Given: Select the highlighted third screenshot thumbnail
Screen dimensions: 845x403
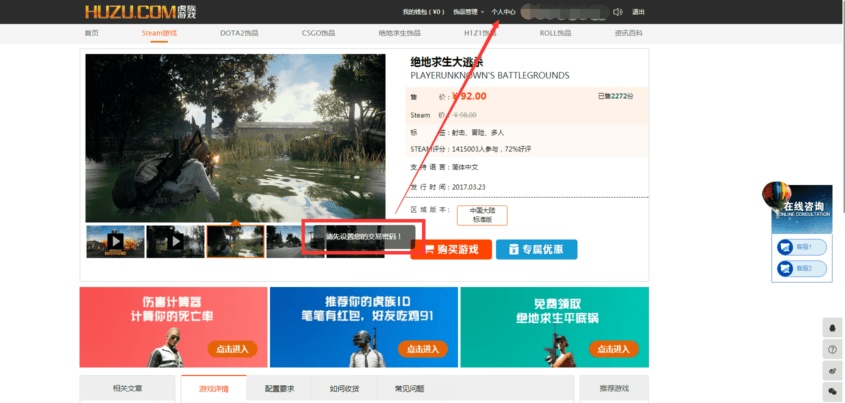Looking at the screenshot, I should tap(236, 241).
